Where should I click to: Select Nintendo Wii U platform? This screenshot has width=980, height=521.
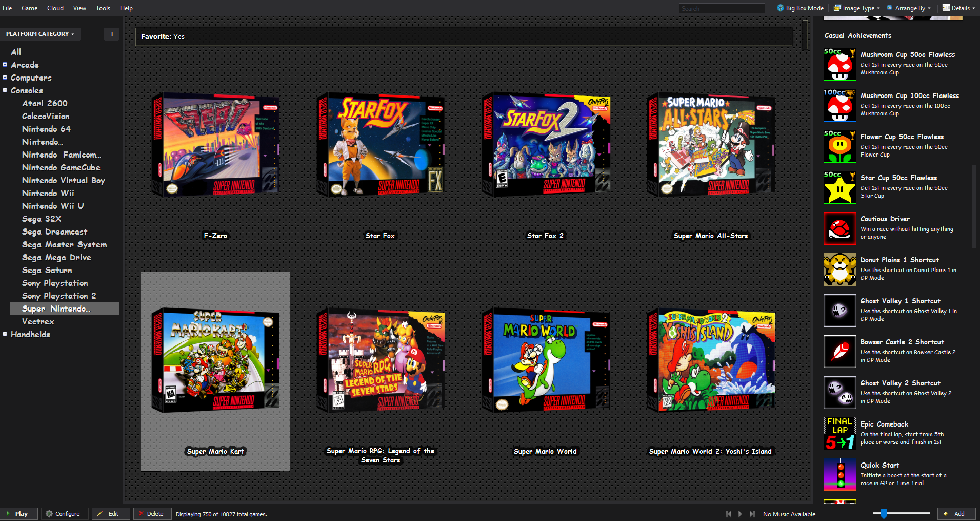click(x=53, y=206)
